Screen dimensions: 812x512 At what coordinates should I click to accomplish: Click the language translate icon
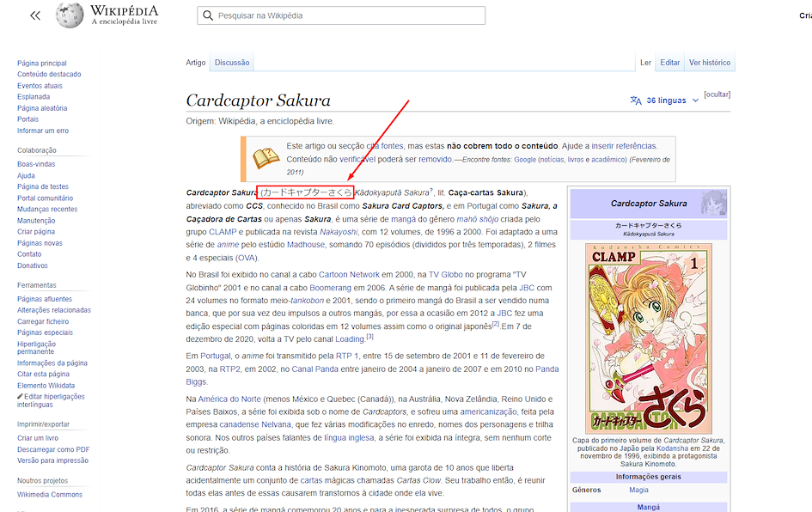click(635, 101)
